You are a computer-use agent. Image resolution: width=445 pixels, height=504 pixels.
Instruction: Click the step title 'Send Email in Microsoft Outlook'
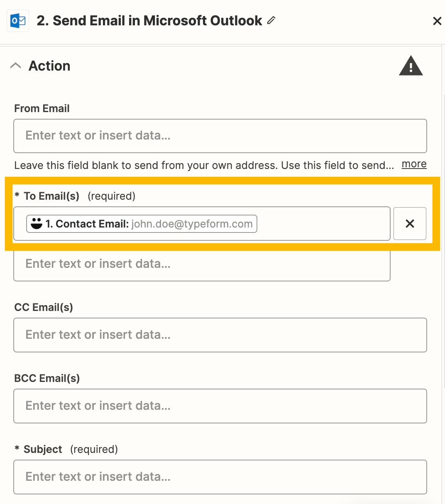(149, 20)
